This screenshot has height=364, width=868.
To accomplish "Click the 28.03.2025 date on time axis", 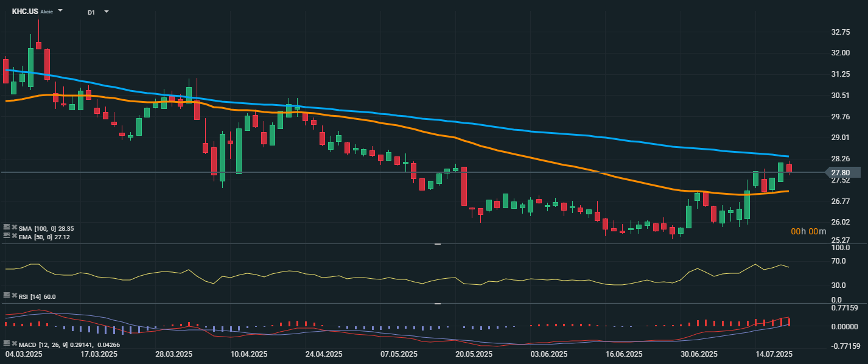I will 173,354.
